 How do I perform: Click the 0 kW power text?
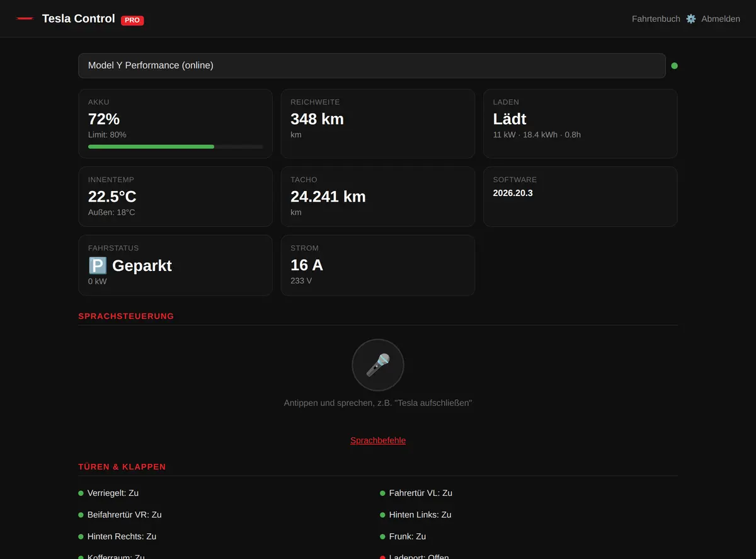[98, 281]
